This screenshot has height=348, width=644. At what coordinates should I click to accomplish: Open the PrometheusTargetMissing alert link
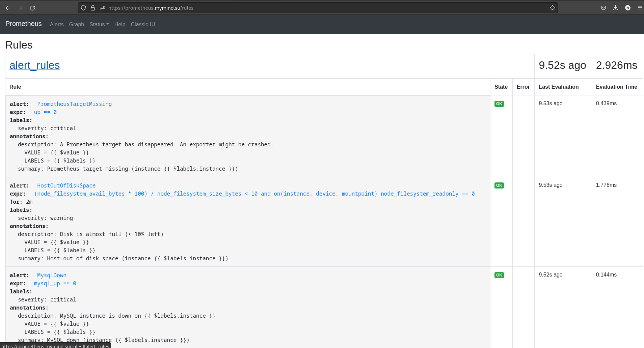tap(74, 104)
